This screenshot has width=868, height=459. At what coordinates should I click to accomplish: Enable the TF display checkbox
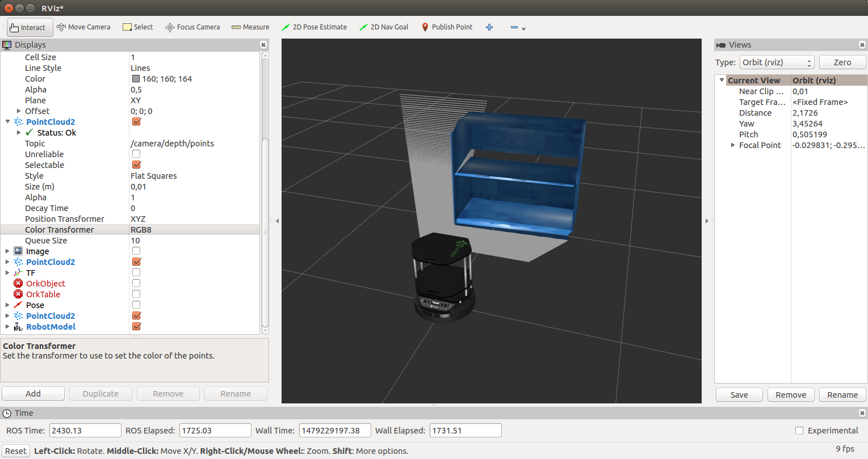tap(136, 273)
